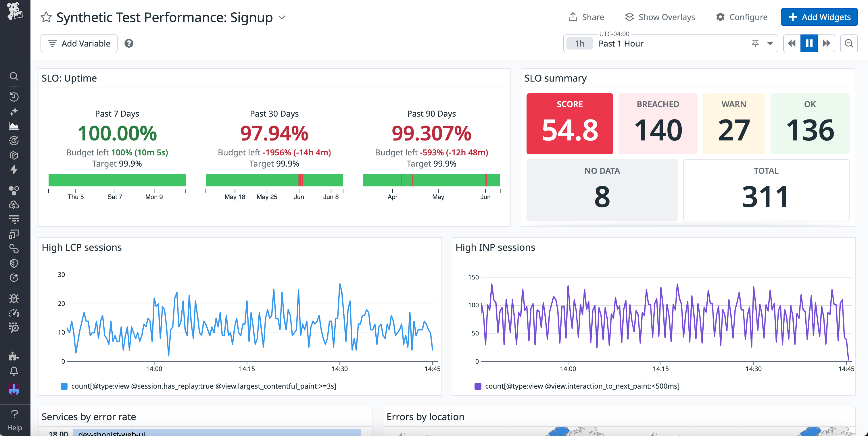868x436 pixels.
Task: Expand the time range dropdown arrow
Action: [x=770, y=43]
